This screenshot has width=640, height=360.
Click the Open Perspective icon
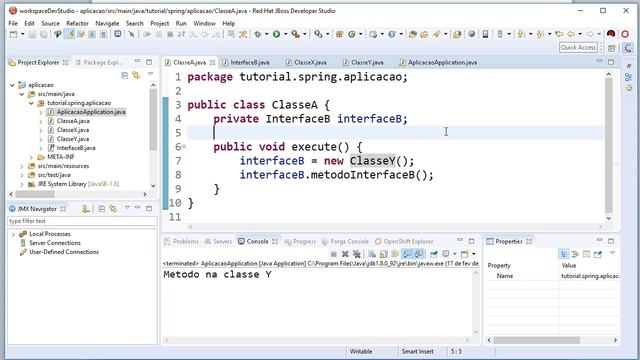pos(611,48)
